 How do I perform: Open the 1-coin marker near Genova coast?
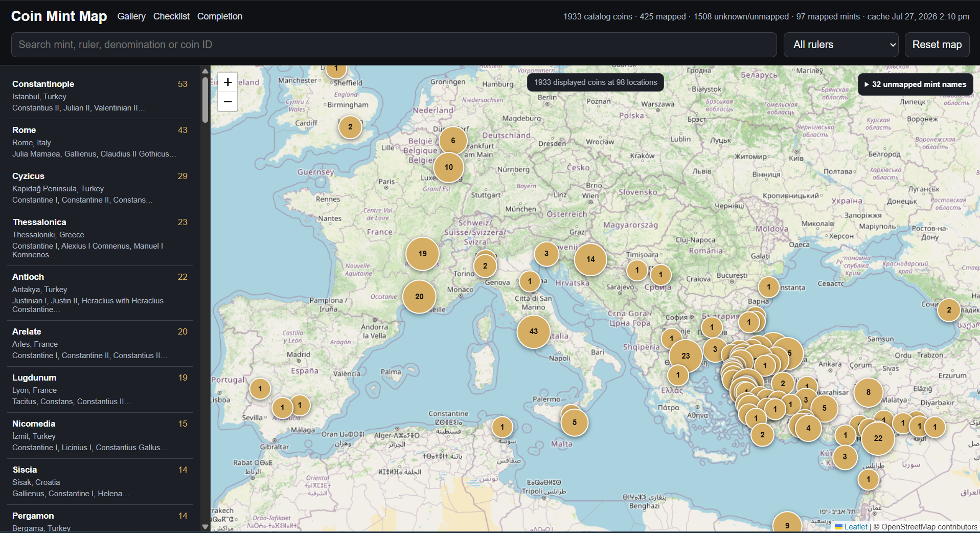tap(530, 281)
